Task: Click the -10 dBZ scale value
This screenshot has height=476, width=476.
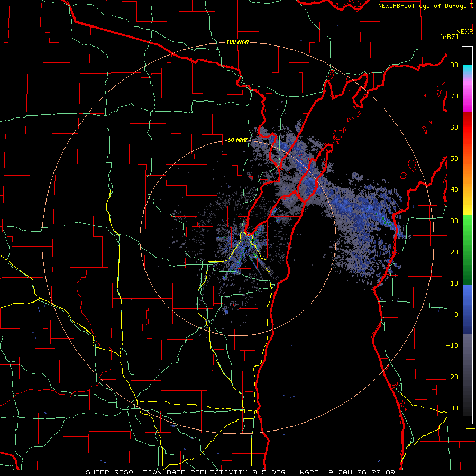Action: point(452,346)
